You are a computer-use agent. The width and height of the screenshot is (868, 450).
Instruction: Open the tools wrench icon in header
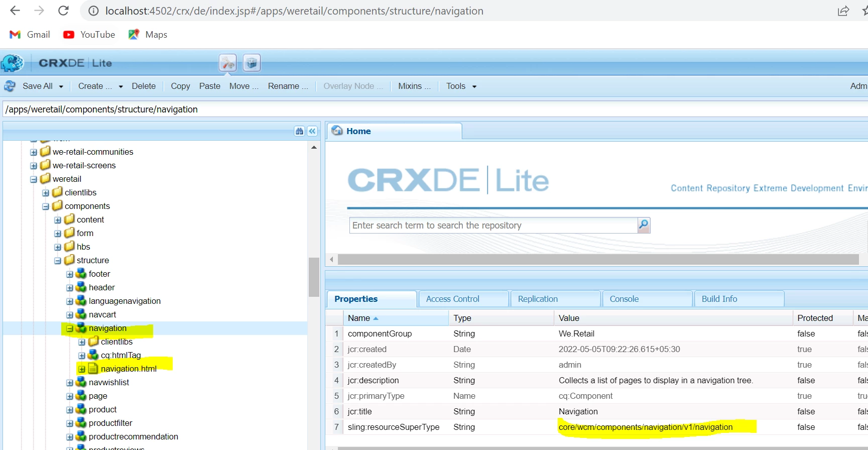(x=228, y=63)
